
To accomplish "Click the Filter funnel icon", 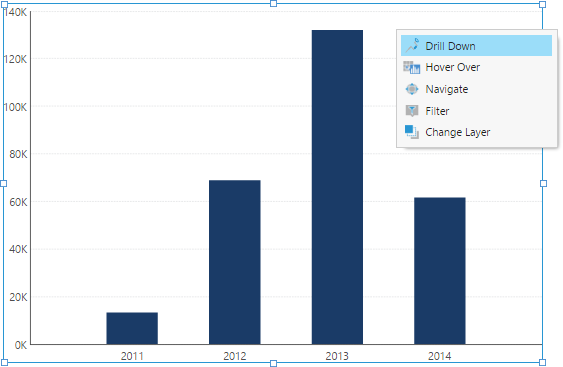I will pyautogui.click(x=412, y=111).
